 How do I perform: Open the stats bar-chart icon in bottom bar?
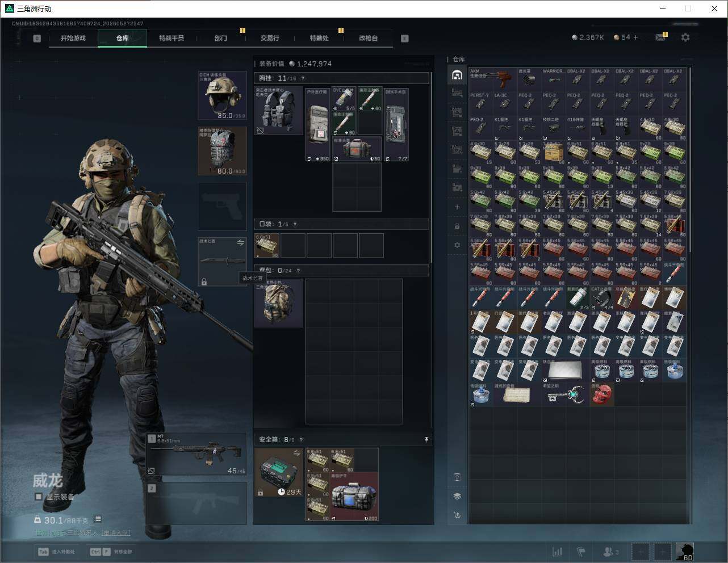click(x=558, y=552)
